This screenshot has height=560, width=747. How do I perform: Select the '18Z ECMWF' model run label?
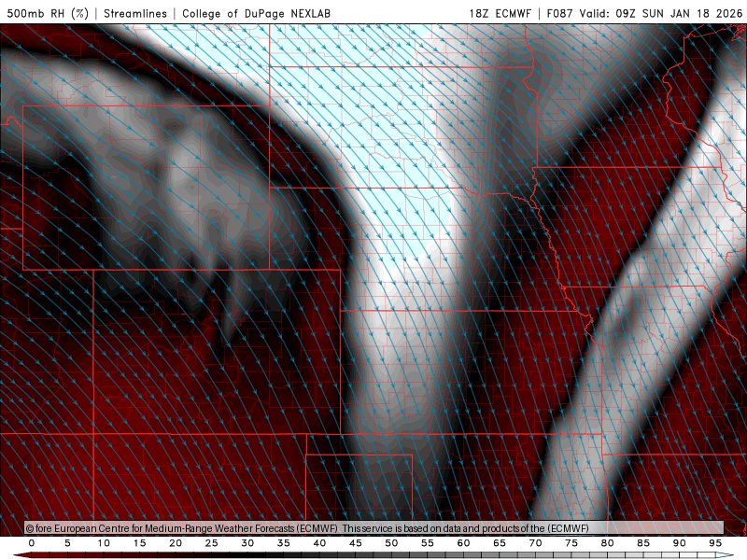pos(500,13)
